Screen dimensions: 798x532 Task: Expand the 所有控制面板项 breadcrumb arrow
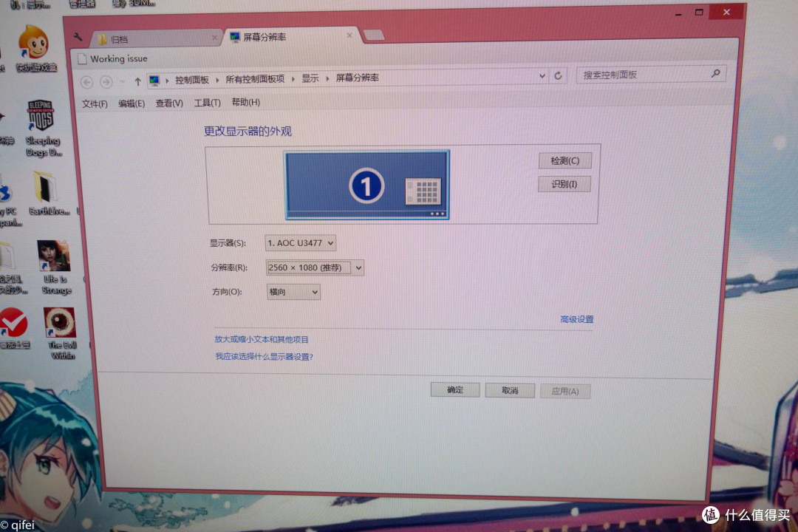tap(293, 79)
